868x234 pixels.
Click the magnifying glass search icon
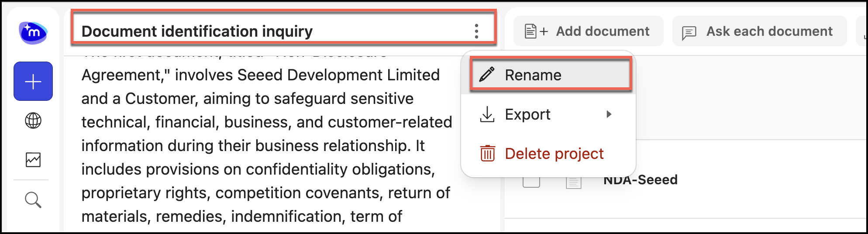point(33,200)
